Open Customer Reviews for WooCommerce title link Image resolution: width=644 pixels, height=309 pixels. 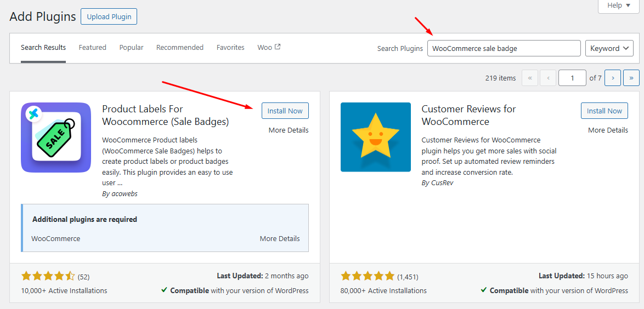[x=468, y=115]
